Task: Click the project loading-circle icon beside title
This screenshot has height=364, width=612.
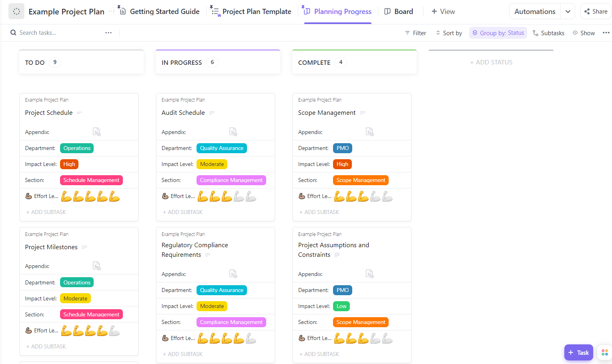Action: pyautogui.click(x=16, y=12)
